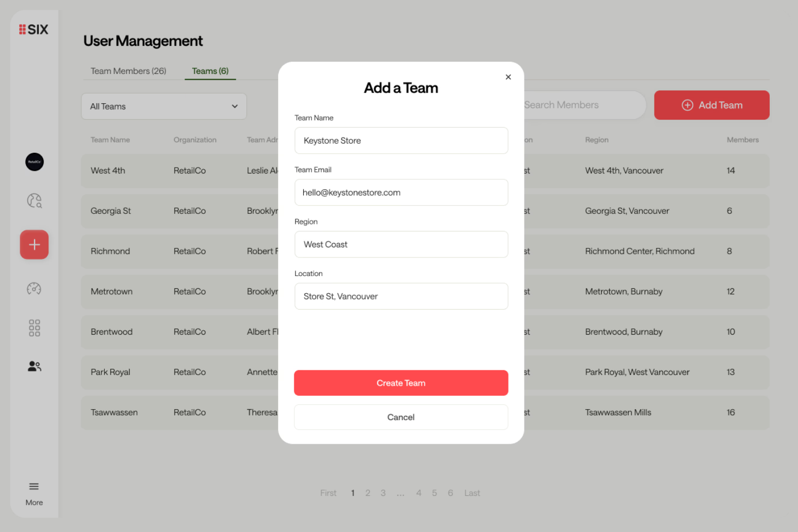The height and width of the screenshot is (532, 798).
Task: Switch to Teams (6) tab
Action: (x=210, y=71)
